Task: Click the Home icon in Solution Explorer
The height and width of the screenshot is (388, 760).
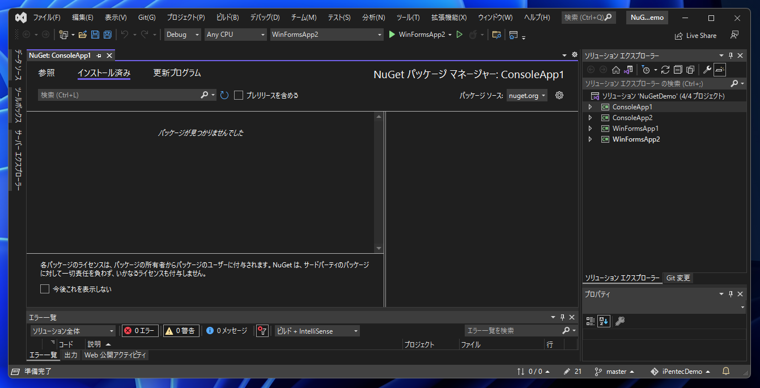Action: [616, 70]
